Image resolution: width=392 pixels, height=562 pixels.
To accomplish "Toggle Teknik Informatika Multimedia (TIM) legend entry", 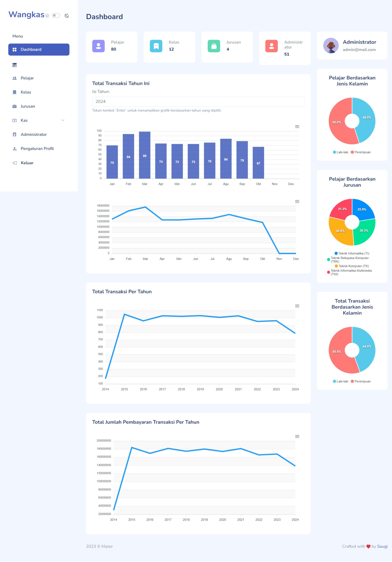I will [349, 272].
